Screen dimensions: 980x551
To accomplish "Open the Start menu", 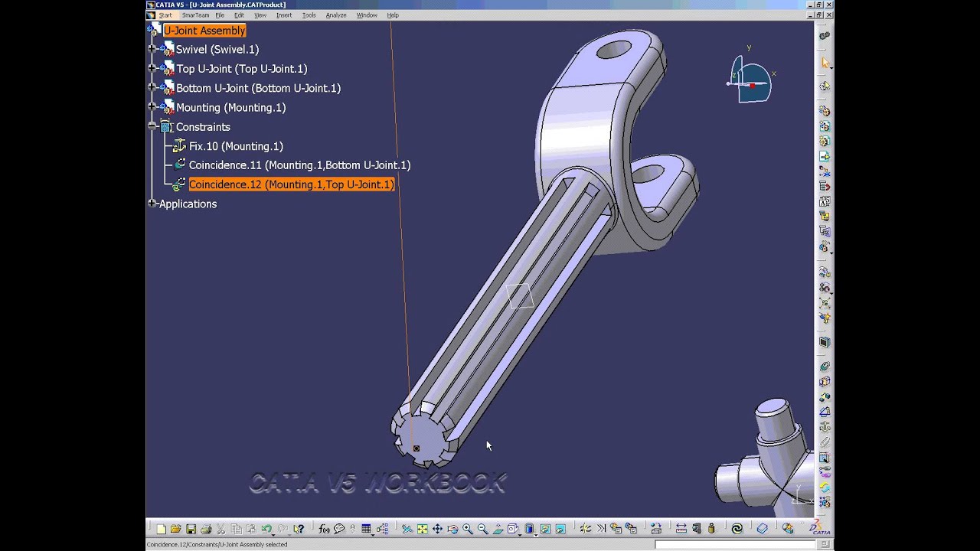I will coord(165,15).
